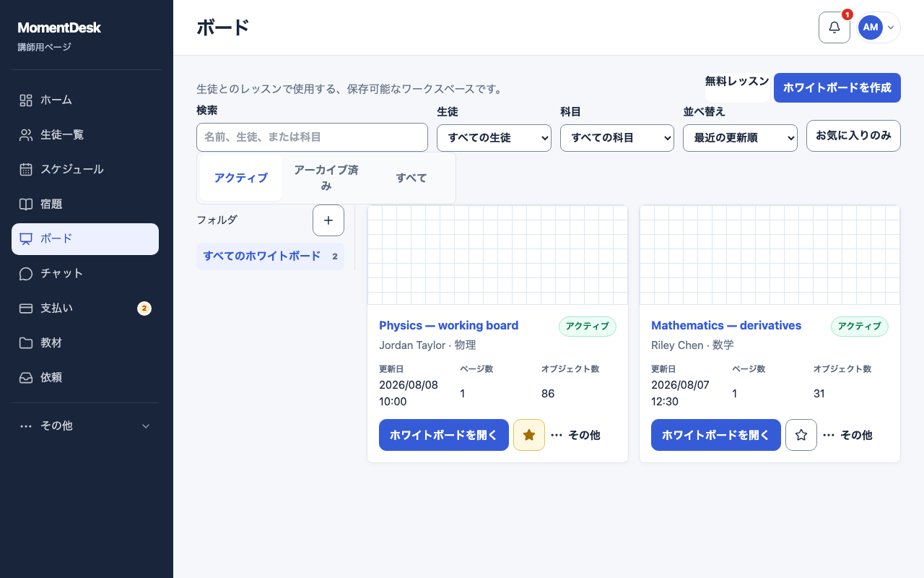The image size is (924, 578).
Task: Click the スケジュール calendar icon
Action: [26, 170]
